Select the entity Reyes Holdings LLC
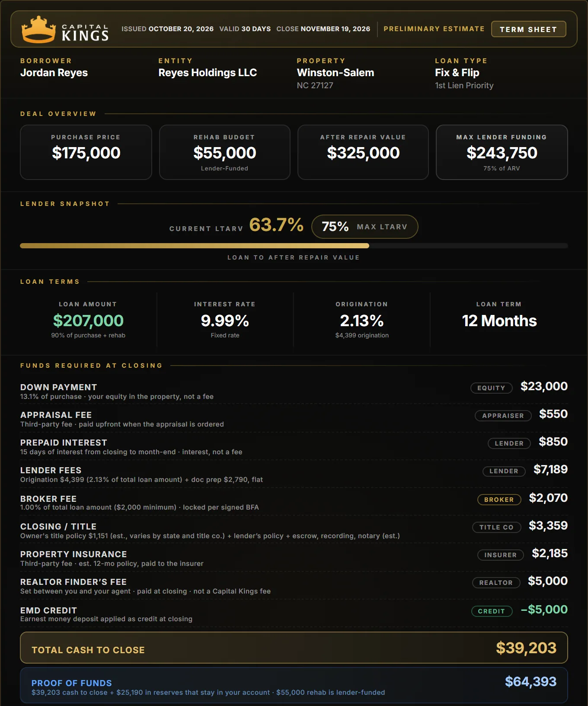The height and width of the screenshot is (706, 588). click(x=208, y=73)
